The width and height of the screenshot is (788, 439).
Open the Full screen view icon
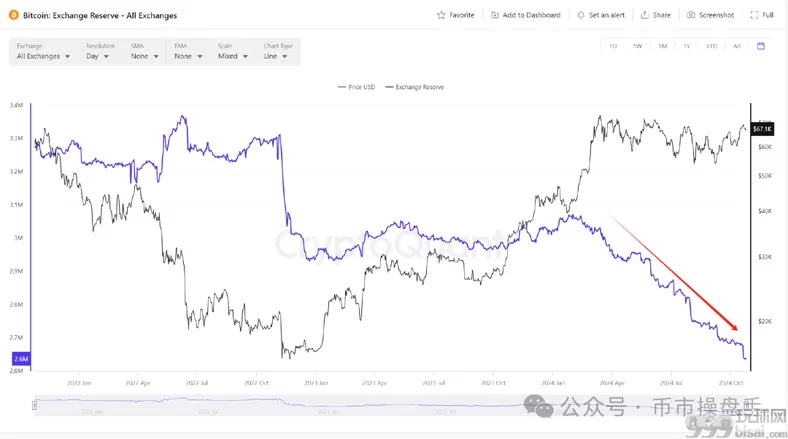point(754,15)
